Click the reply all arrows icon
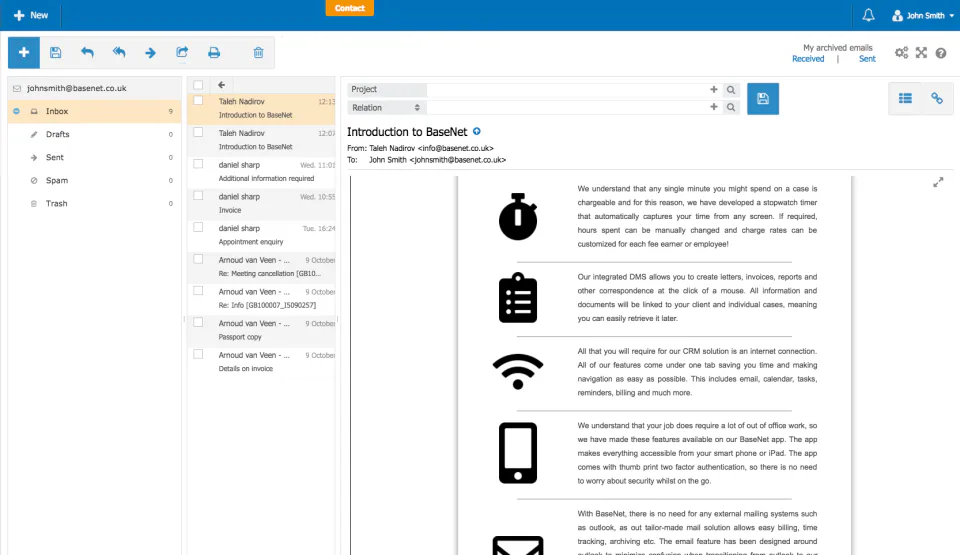Screen dimensions: 960x555 coord(119,53)
